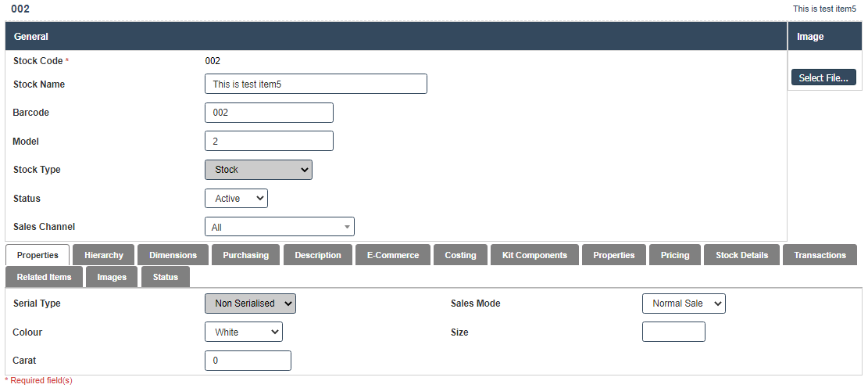Select the E-Commerce tab
This screenshot has width=868, height=388.
click(x=392, y=255)
